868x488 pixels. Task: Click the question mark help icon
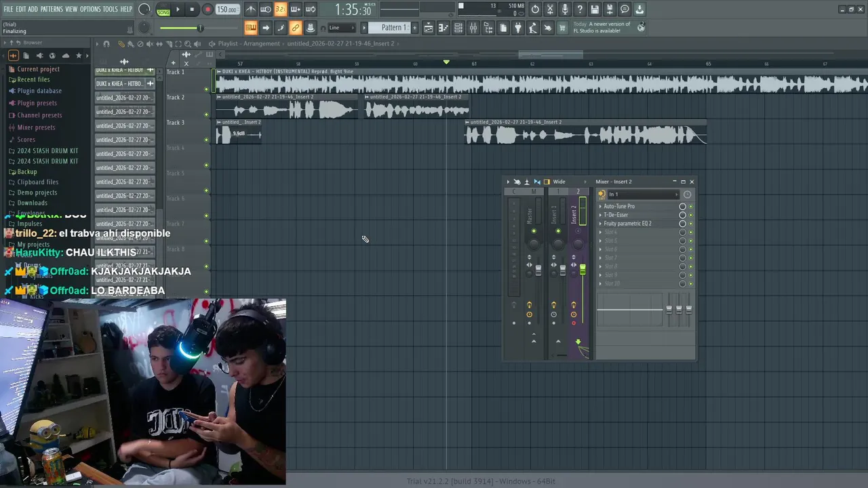(580, 9)
